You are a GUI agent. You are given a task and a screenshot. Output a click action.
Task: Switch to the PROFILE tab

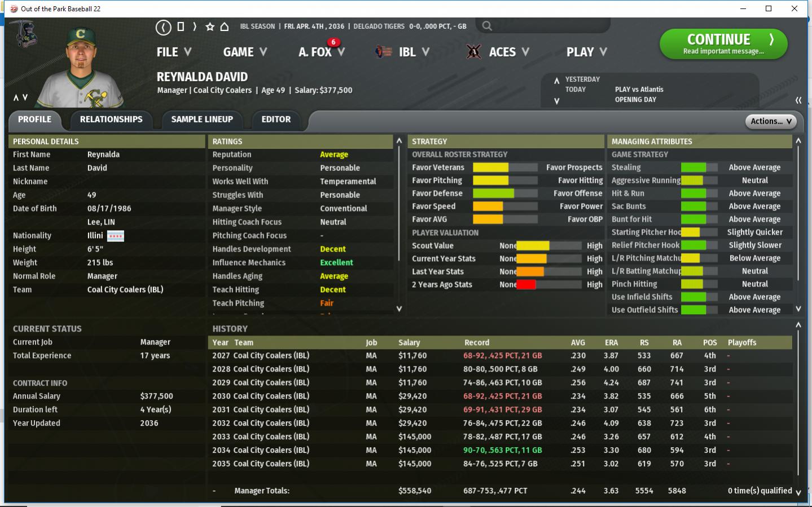click(34, 120)
